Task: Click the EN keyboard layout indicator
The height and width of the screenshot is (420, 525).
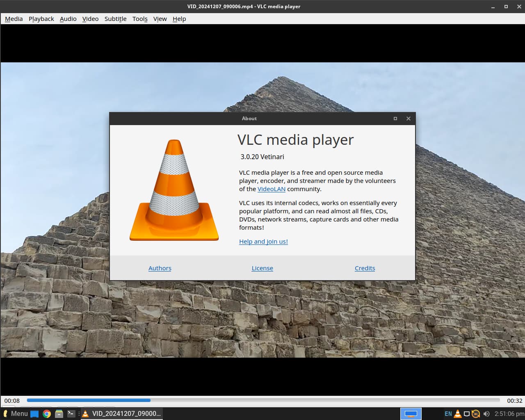Action: coord(448,414)
